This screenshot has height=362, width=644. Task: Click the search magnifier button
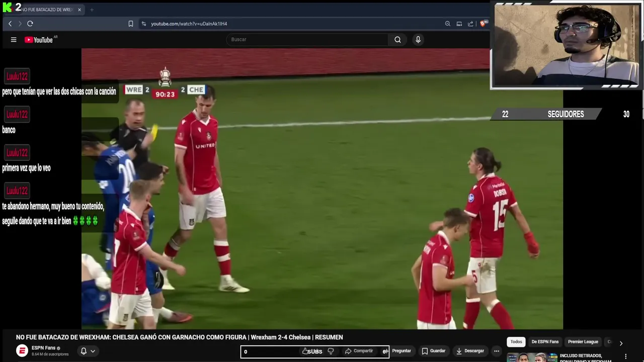[397, 40]
